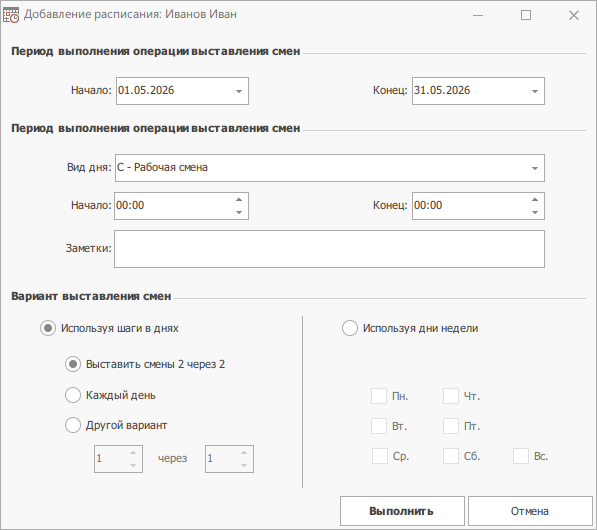Check the Сб. weekday checkbox
The image size is (597, 530).
coord(451,456)
